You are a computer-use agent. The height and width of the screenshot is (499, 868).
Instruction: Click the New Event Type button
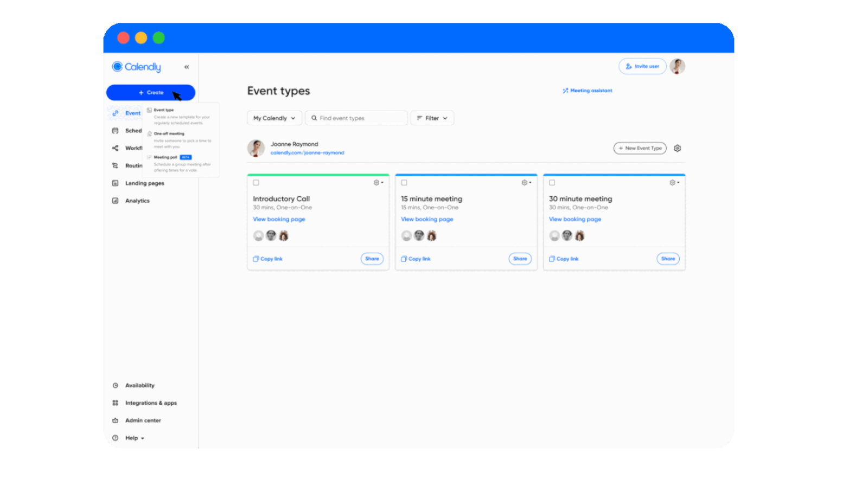[x=640, y=148]
